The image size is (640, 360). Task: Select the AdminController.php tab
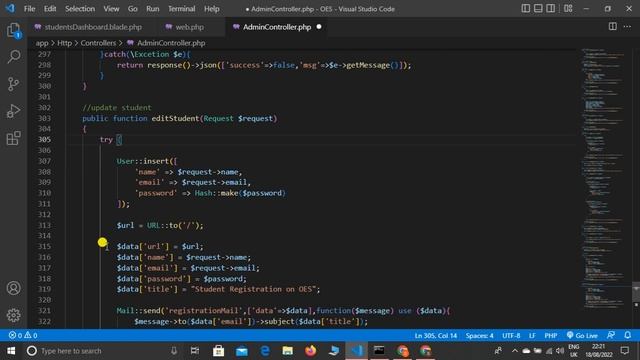pyautogui.click(x=277, y=27)
